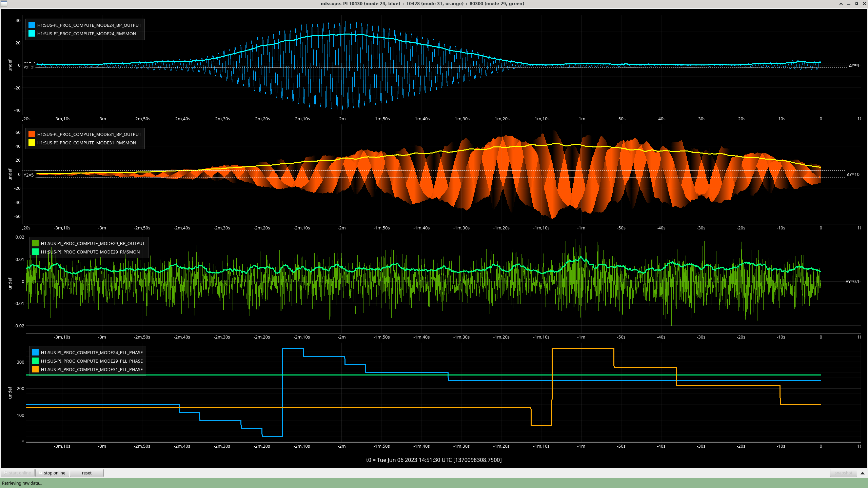The image size is (868, 488).
Task: Toggle the stop online checkbox square
Action: pyautogui.click(x=40, y=473)
